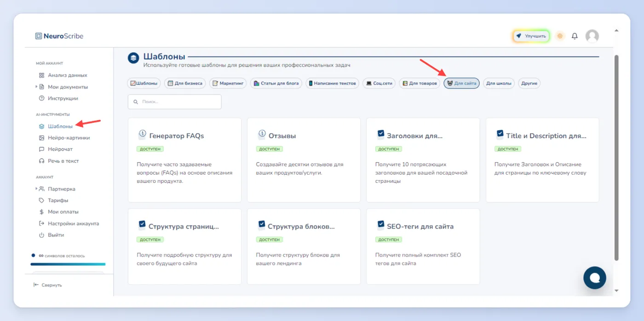The height and width of the screenshot is (321, 644).
Task: Expand the Мои документы tree arrow
Action: pos(36,87)
